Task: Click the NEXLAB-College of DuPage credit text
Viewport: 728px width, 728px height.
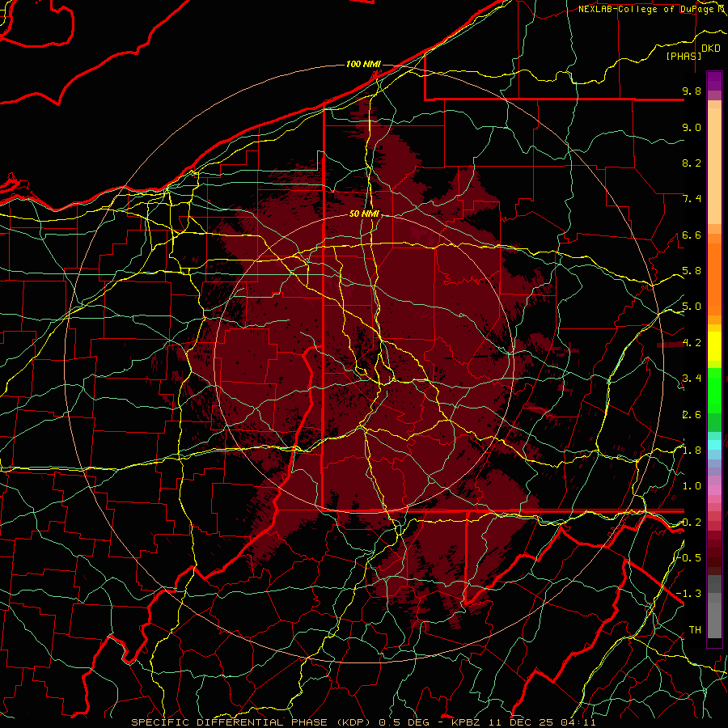Action: pos(653,9)
